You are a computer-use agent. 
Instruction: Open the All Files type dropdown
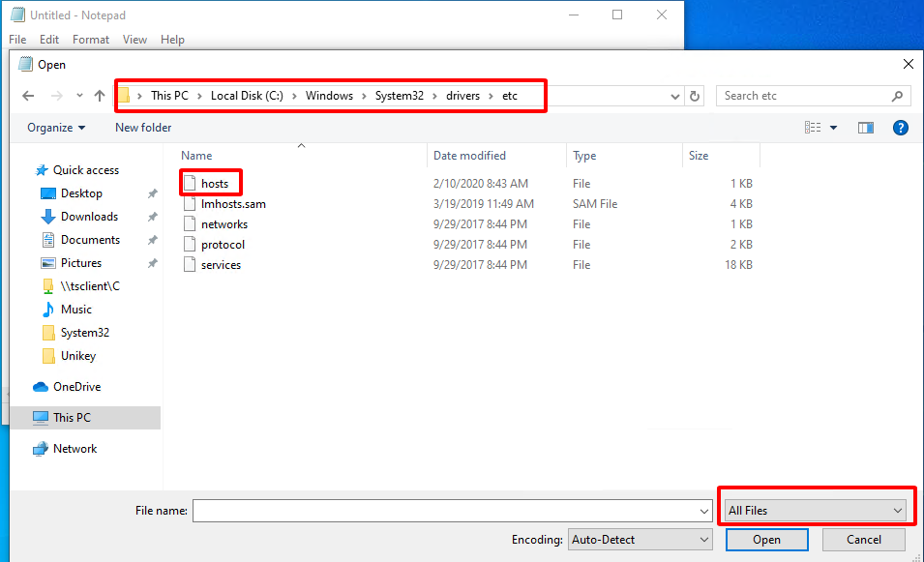816,511
